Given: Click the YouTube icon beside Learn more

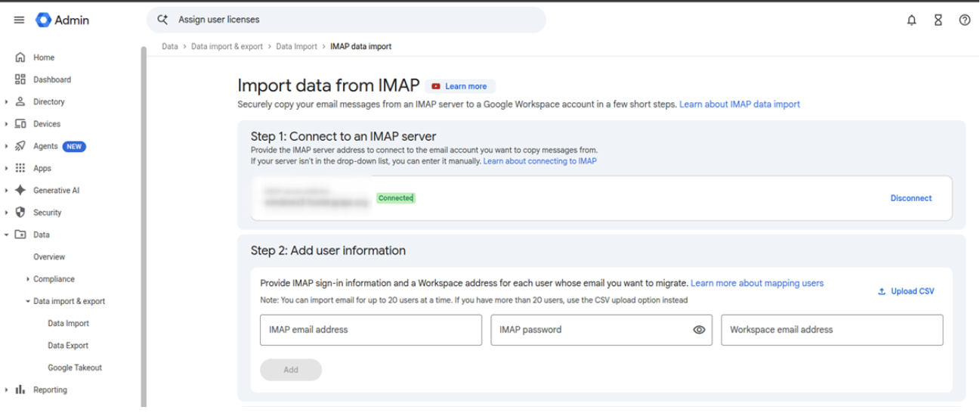Looking at the screenshot, I should click(436, 86).
